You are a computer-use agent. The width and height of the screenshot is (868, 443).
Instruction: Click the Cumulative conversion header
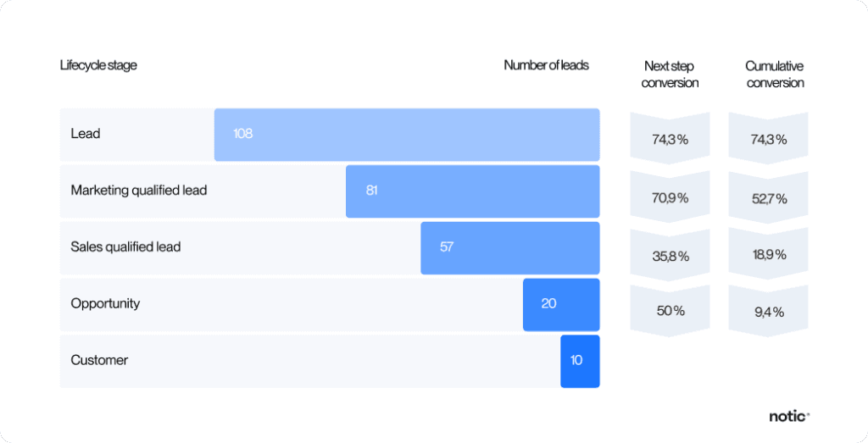[774, 74]
